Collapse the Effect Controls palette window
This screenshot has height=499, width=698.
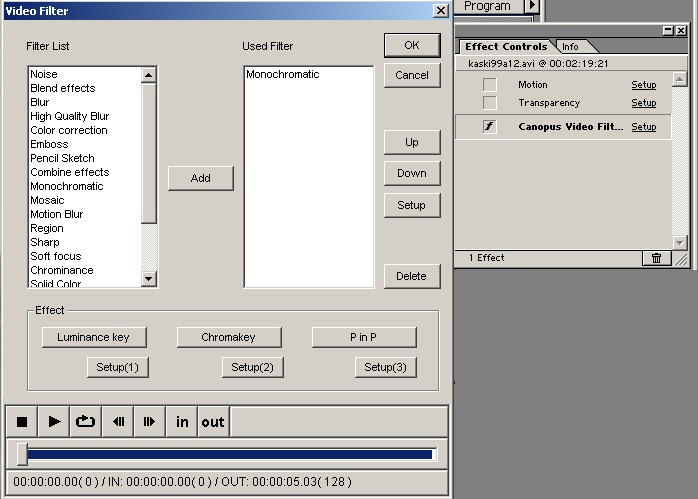coord(668,30)
